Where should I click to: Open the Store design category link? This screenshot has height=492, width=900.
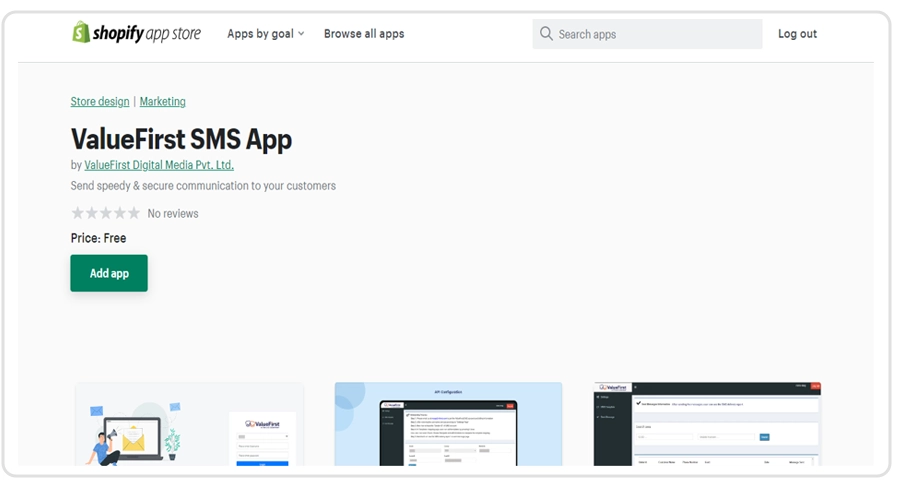point(100,102)
